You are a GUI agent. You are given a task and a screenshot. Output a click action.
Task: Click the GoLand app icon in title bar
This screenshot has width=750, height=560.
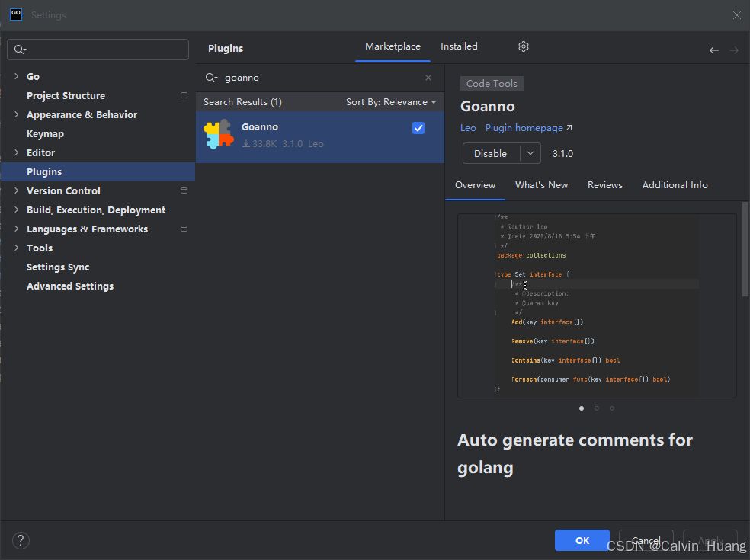pos(16,14)
